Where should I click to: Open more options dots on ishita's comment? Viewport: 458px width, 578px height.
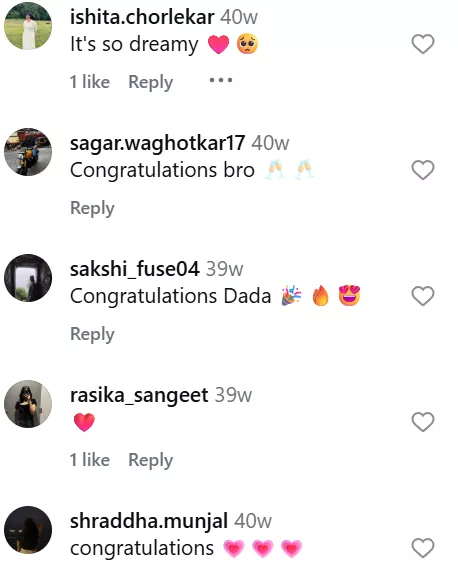221,80
